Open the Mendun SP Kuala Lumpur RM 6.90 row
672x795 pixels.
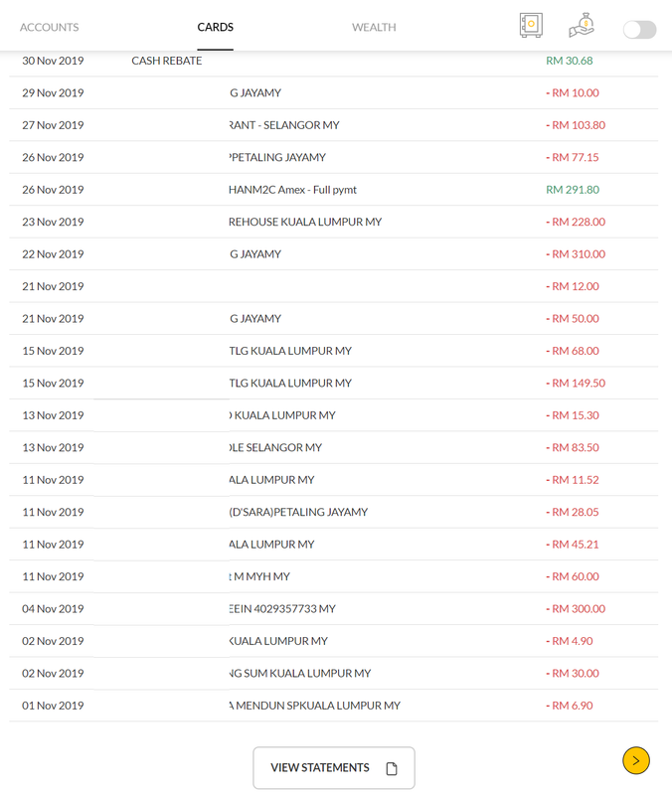(334, 706)
